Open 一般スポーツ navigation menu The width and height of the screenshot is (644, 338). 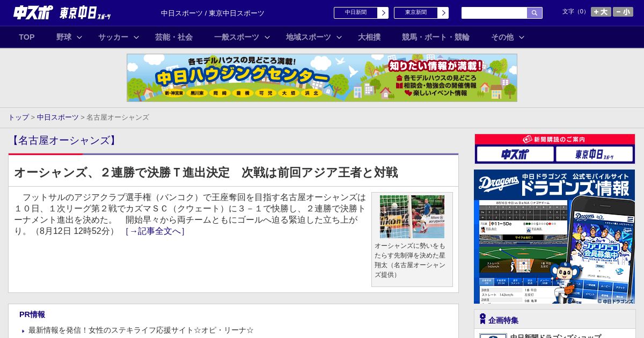237,37
